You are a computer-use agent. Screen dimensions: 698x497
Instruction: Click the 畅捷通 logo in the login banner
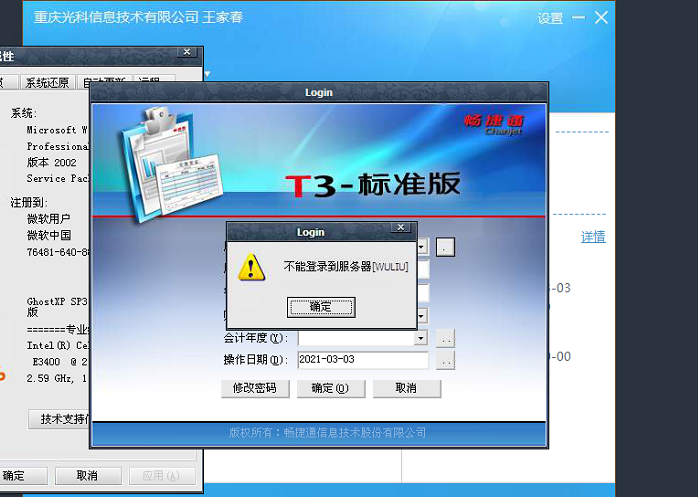coord(493,124)
